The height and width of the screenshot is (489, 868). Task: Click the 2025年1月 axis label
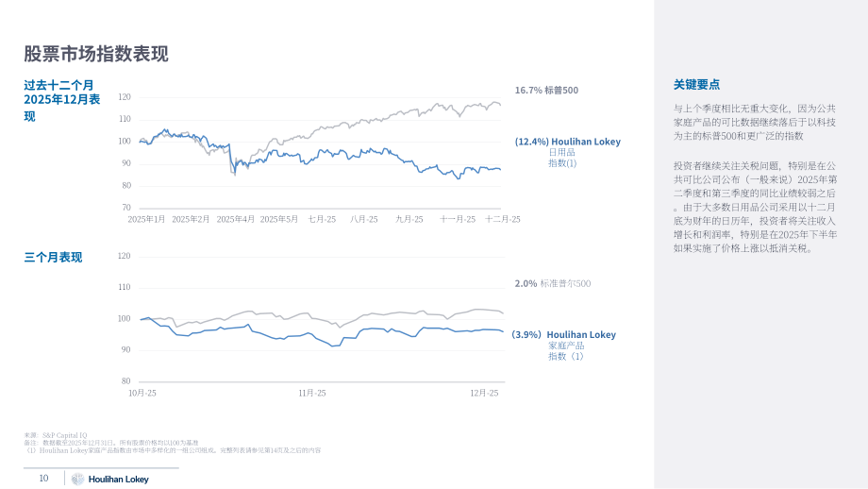pyautogui.click(x=146, y=219)
